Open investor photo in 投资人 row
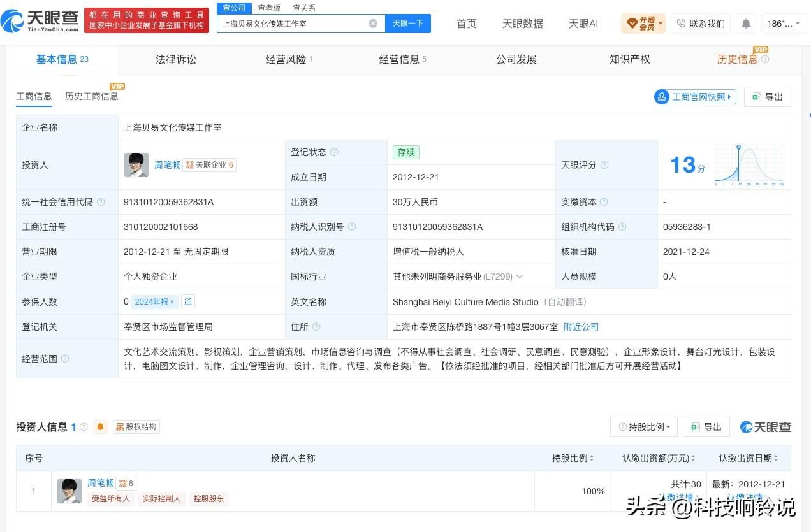The width and height of the screenshot is (811, 532). 136,165
